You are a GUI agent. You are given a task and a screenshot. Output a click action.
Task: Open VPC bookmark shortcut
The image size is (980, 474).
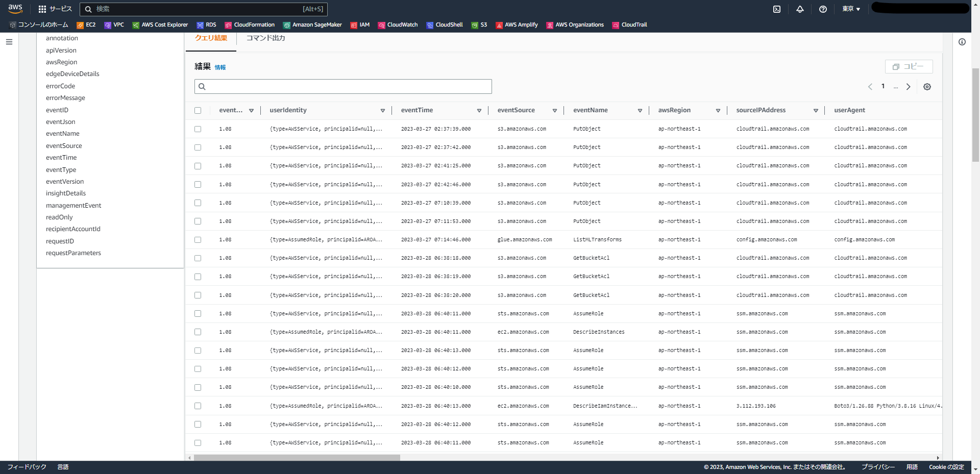tap(114, 25)
